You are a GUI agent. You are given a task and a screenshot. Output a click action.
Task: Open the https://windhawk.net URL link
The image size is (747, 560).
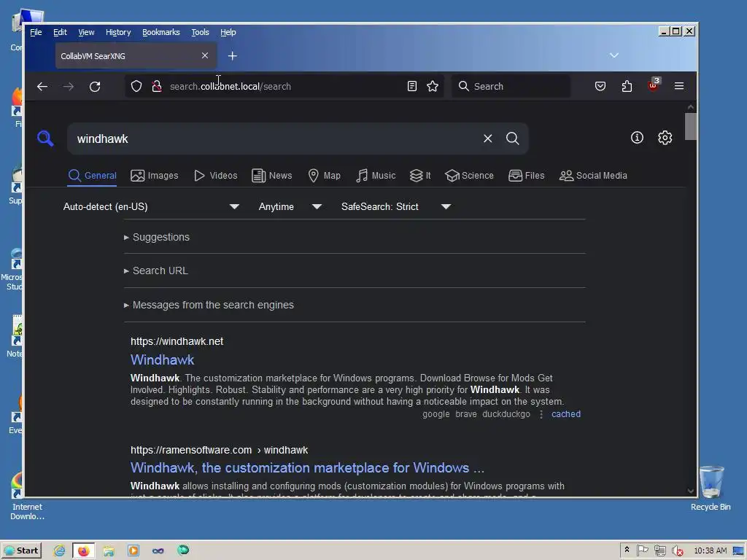(177, 341)
